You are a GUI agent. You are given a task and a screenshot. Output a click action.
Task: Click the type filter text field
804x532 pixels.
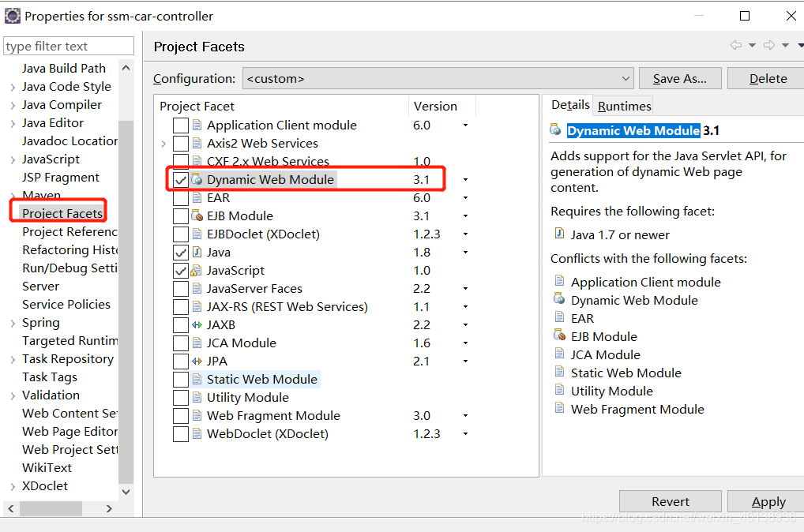pos(67,46)
